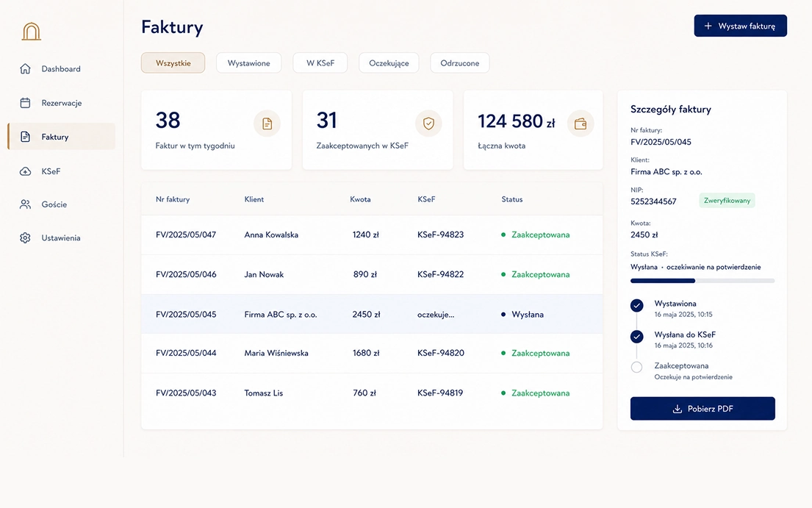Click the empty circle beside Zaakceptowana step
Screen dimensions: 812x508
click(x=637, y=367)
